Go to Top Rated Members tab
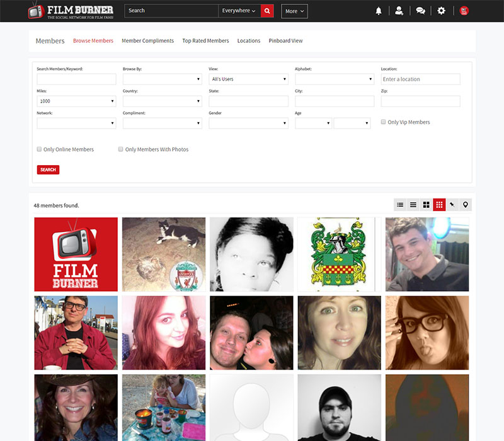The height and width of the screenshot is (441, 504). coord(205,41)
